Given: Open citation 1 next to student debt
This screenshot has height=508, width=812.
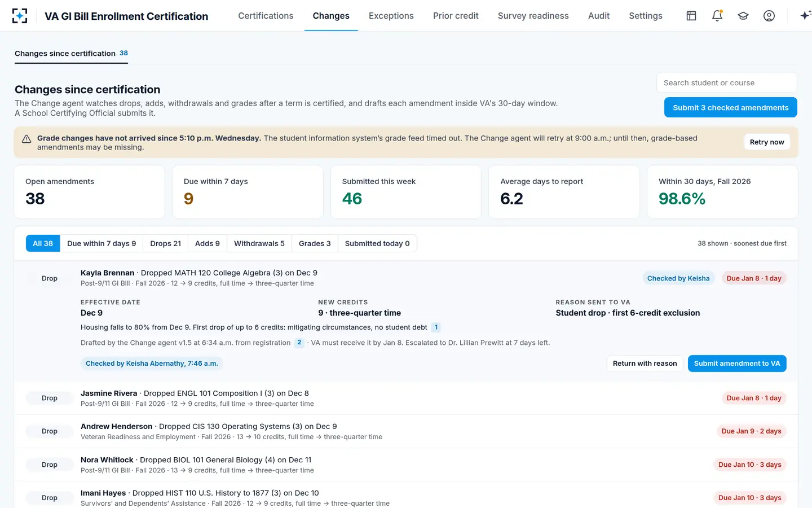Looking at the screenshot, I should 436,327.
